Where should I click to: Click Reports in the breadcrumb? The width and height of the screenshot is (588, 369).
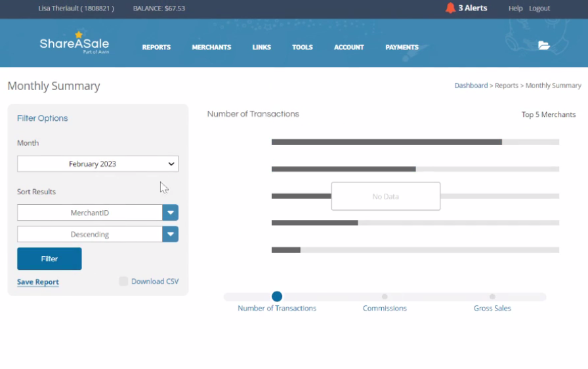pyautogui.click(x=506, y=85)
